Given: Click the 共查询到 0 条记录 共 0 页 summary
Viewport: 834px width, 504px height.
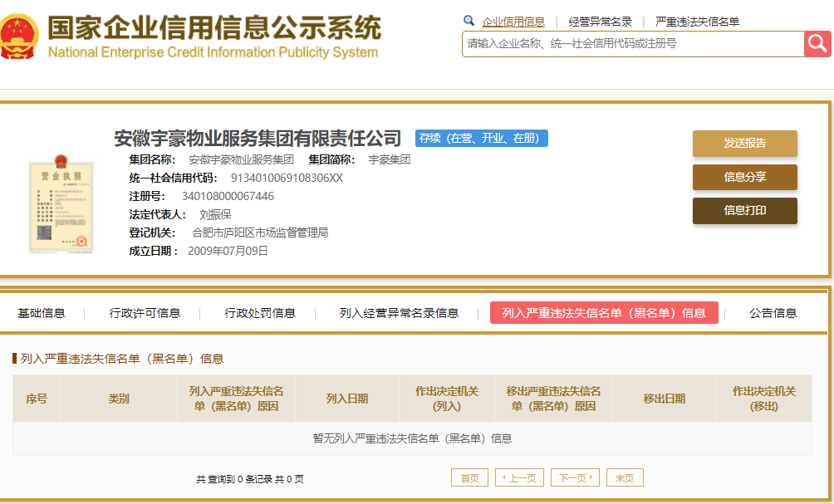Looking at the screenshot, I should pyautogui.click(x=250, y=479).
